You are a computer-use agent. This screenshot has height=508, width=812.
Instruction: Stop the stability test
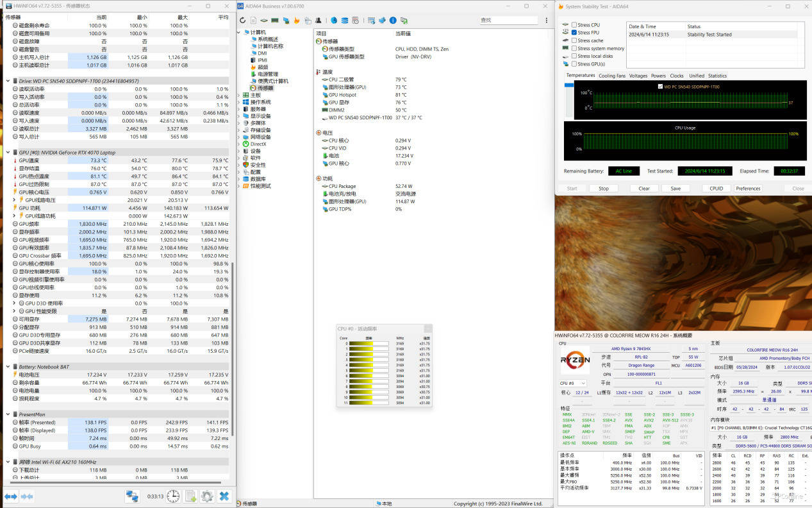coord(604,189)
